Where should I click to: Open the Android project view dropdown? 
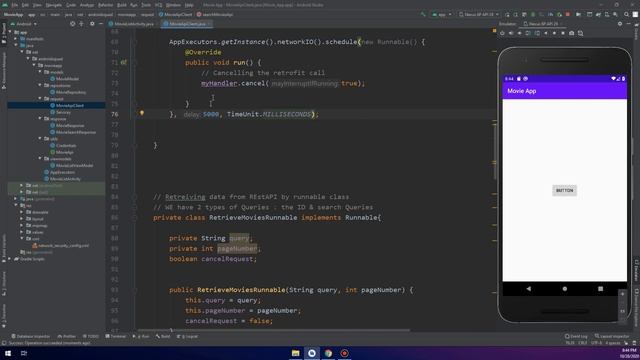click(x=24, y=24)
